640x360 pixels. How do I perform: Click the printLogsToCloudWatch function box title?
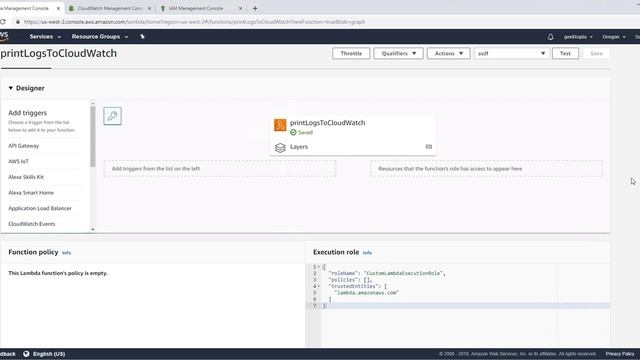[328, 123]
